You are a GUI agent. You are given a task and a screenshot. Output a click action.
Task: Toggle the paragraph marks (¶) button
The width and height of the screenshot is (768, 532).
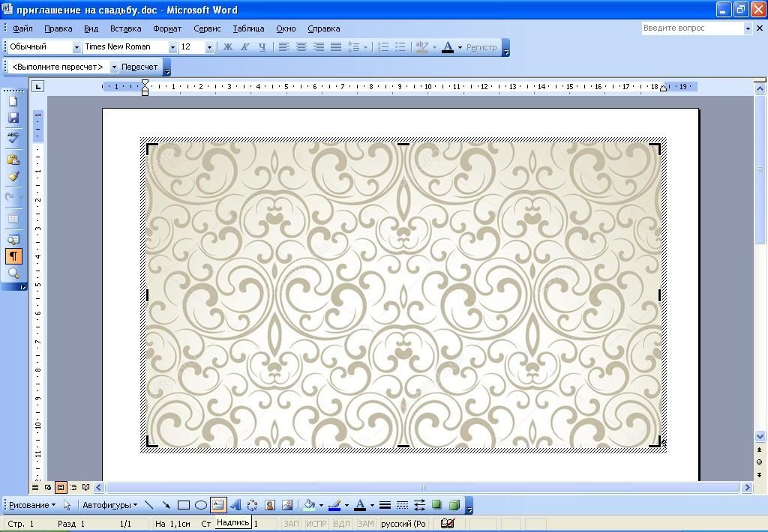point(13,256)
